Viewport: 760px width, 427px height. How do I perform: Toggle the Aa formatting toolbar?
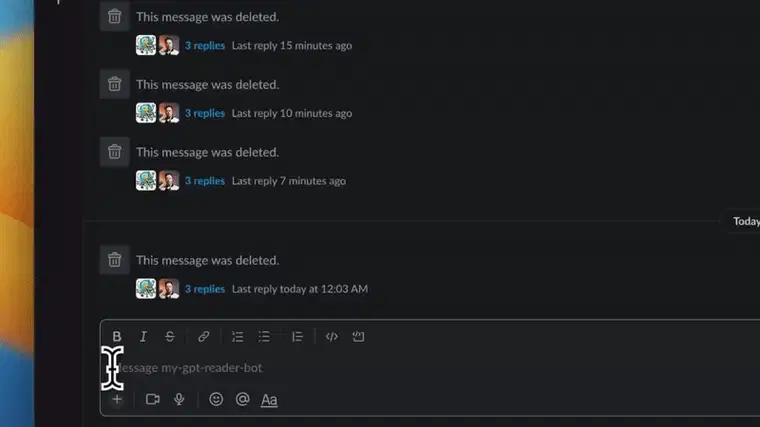269,400
